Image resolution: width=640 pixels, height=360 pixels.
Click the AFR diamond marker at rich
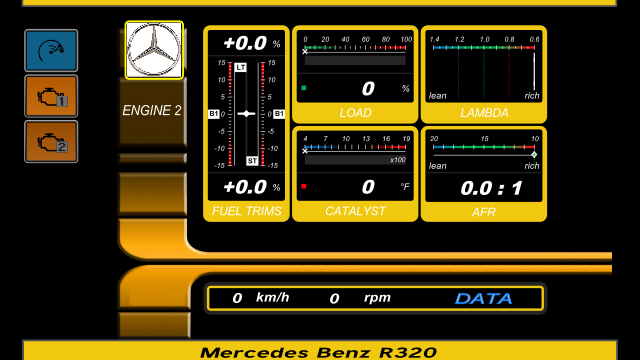coord(534,155)
